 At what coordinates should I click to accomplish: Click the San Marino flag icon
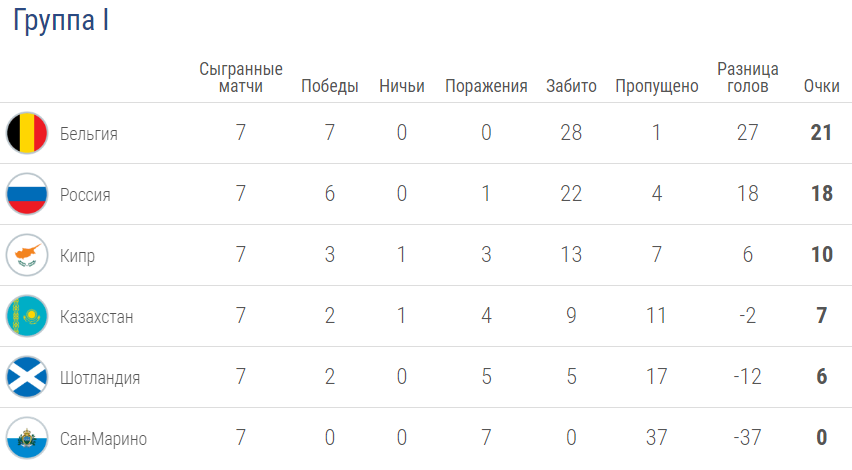click(x=27, y=437)
